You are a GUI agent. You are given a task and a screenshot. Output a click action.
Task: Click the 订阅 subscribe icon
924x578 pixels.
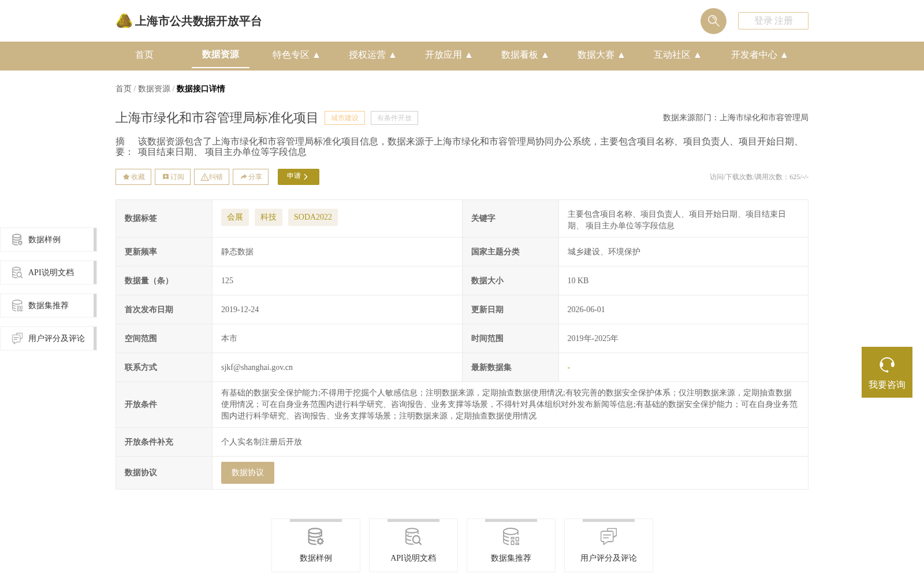(166, 177)
